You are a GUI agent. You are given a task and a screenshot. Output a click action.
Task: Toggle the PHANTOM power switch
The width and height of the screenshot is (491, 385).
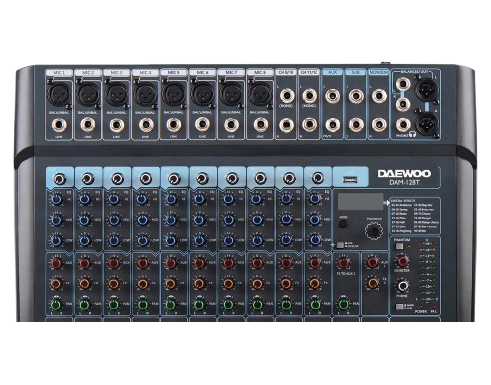point(399,247)
